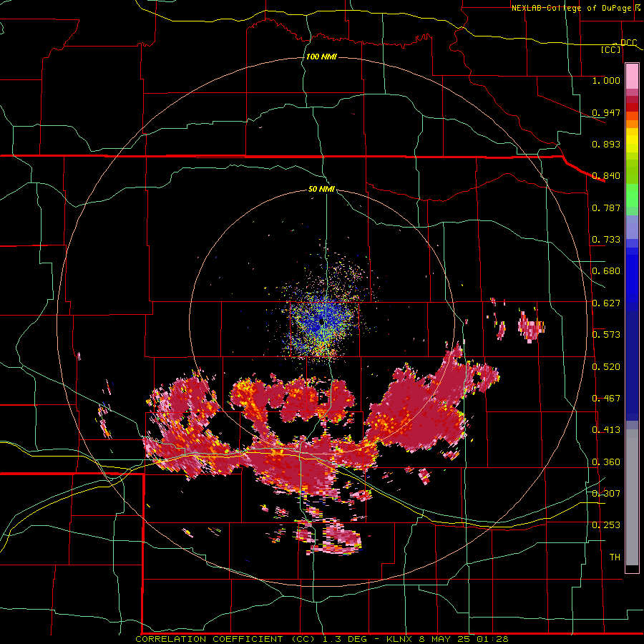Pick the crimson red swatch on the color bar
Screen dimensions: 644x644
632,99
